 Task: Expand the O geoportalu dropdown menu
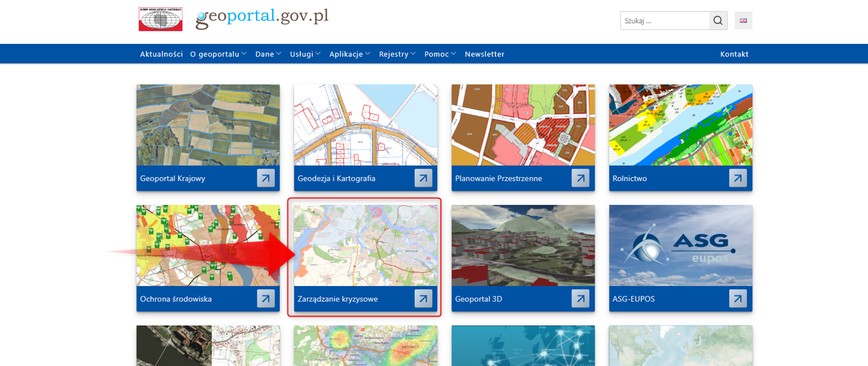218,54
